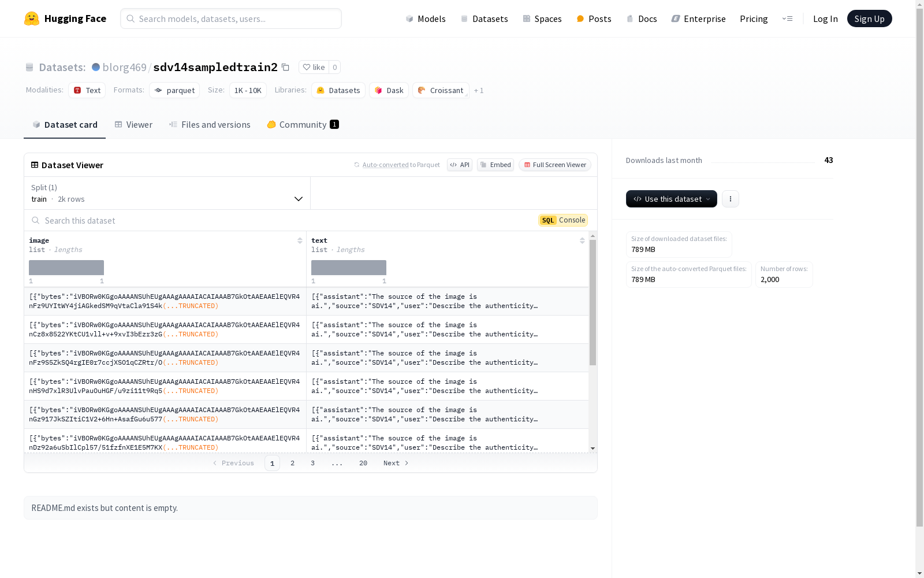The image size is (924, 578).
Task: Click the dataset table vertical scrollbar
Action: [593, 302]
